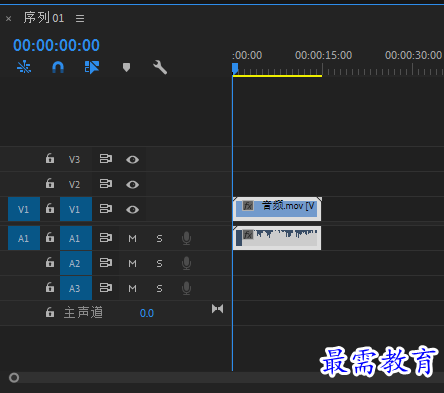
Task: Toggle sync lock on V1
Action: click(x=106, y=209)
